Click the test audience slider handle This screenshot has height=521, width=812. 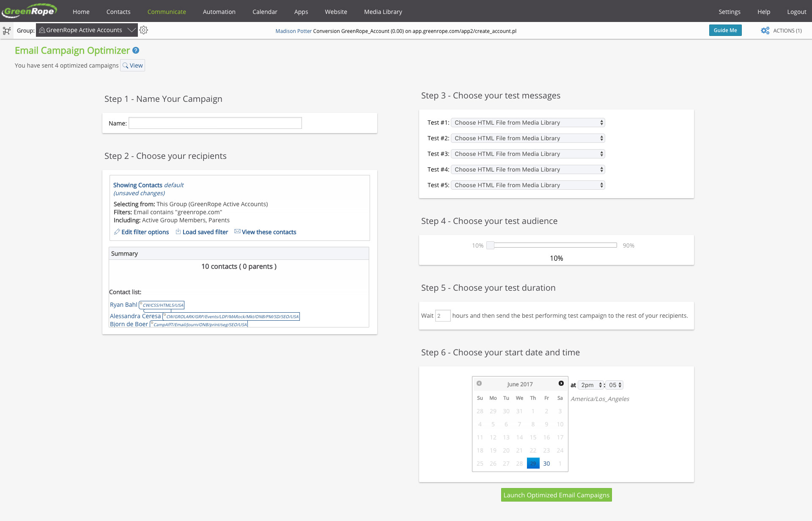click(x=490, y=245)
